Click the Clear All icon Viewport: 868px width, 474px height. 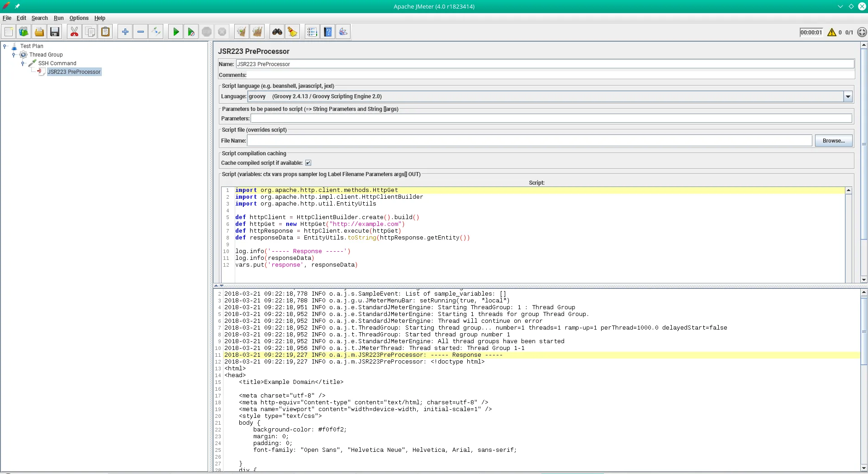click(257, 32)
